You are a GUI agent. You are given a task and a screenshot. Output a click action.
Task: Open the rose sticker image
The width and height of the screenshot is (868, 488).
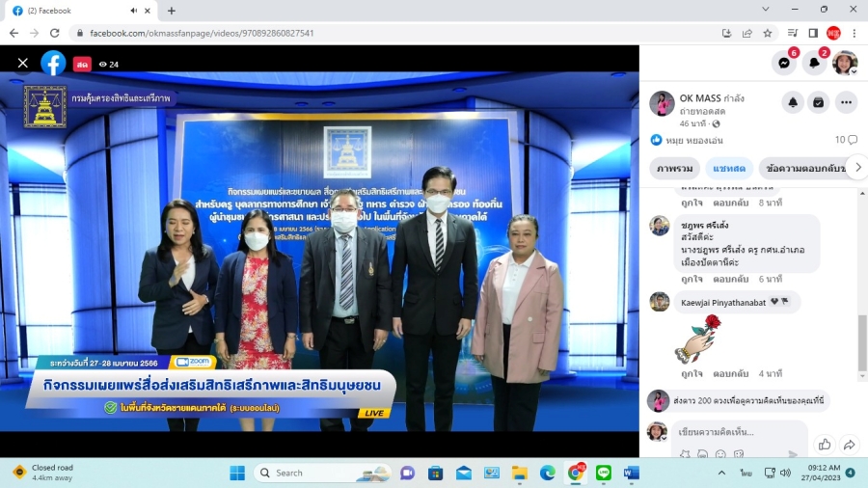[697, 339]
